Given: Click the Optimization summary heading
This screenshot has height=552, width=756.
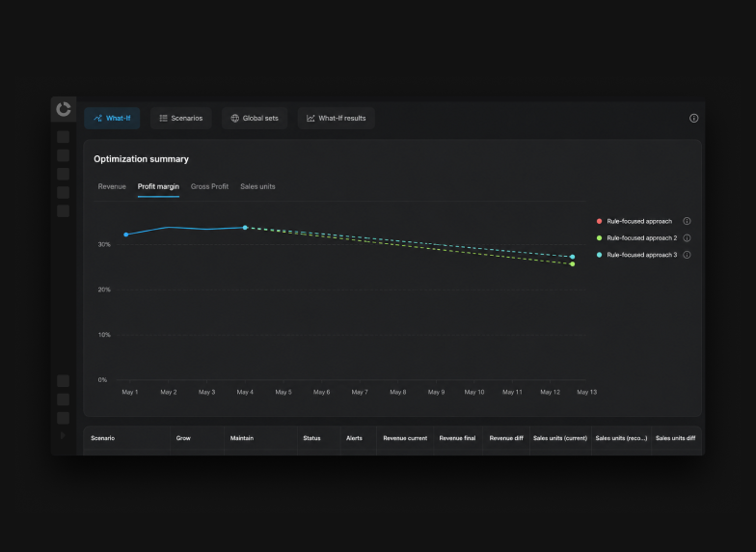Looking at the screenshot, I should click(x=141, y=158).
